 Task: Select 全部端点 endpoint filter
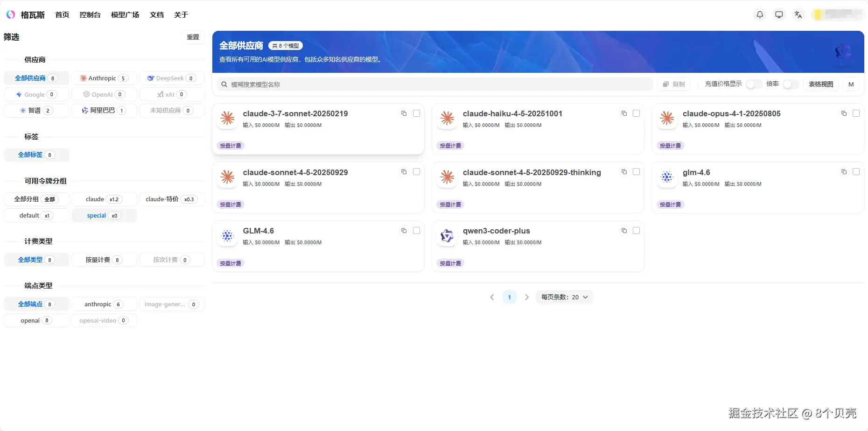coord(36,304)
